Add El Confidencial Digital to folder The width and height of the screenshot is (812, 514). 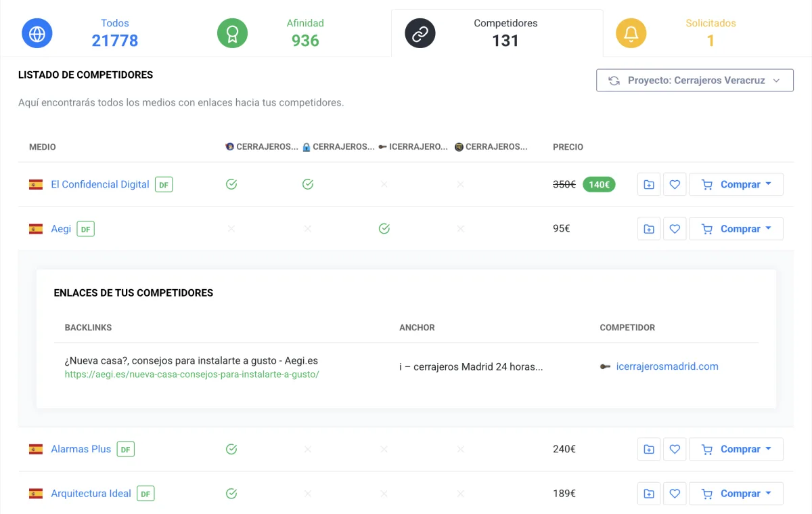pos(649,184)
